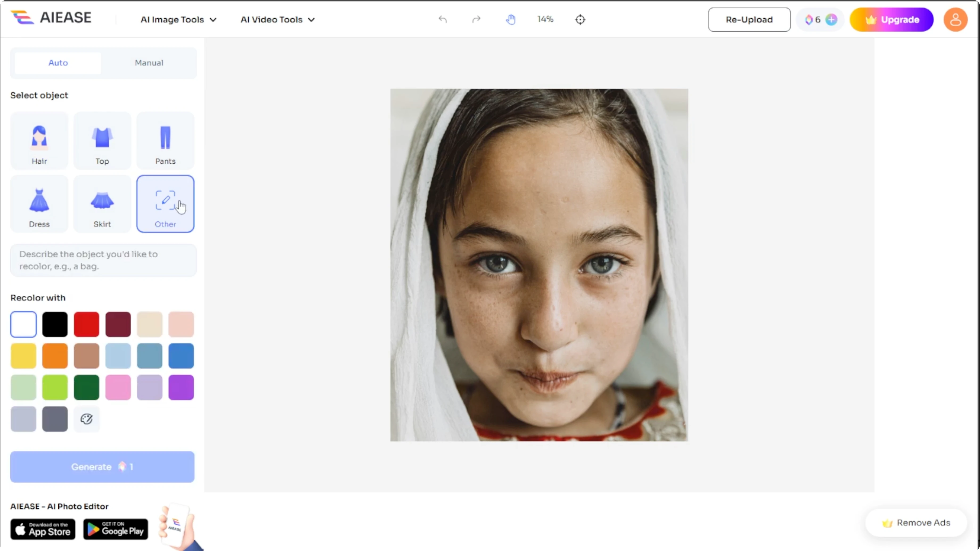The image size is (980, 551).
Task: Expand the AI Video Tools menu
Action: (x=278, y=19)
